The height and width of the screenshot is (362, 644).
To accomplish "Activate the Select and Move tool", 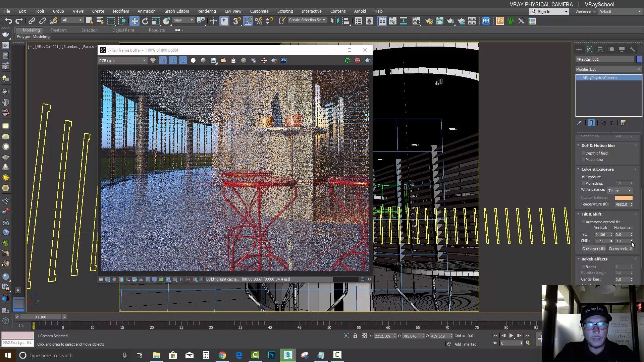I will click(134, 21).
